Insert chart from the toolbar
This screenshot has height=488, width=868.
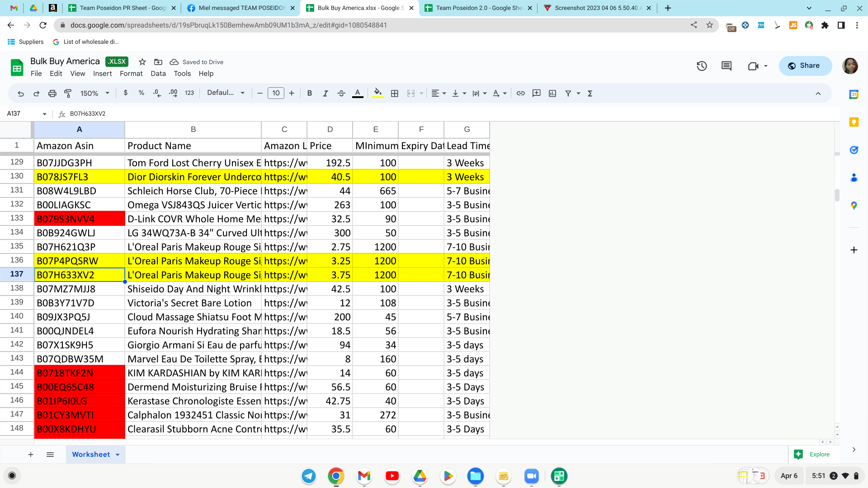552,93
